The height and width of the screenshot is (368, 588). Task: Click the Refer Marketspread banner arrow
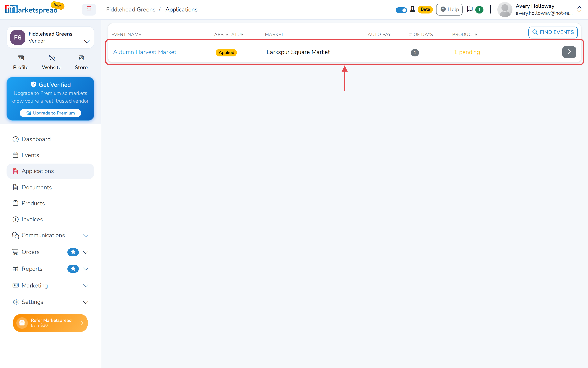pyautogui.click(x=82, y=323)
